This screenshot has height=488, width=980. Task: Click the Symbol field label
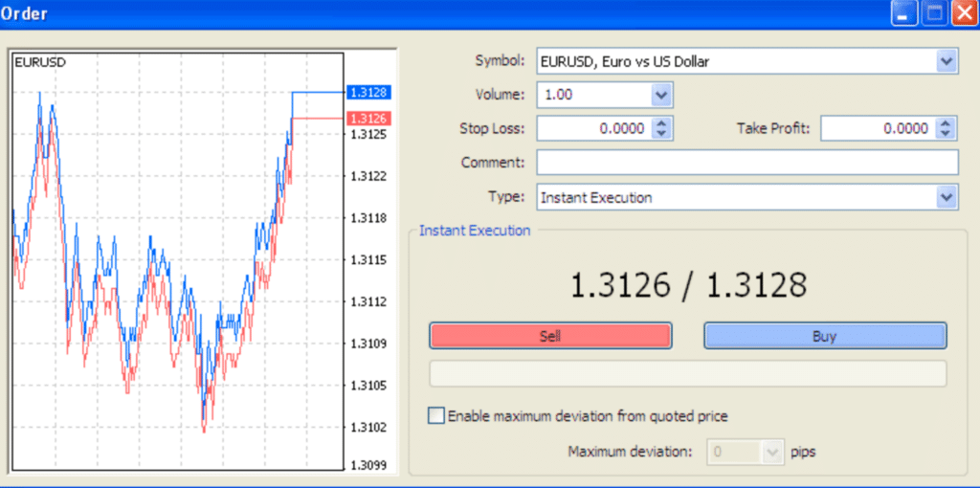(500, 60)
